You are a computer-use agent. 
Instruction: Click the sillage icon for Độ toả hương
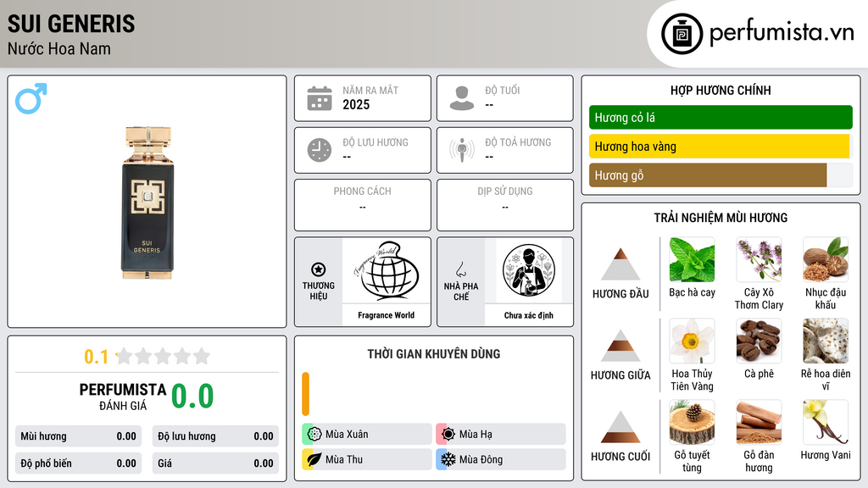point(462,150)
